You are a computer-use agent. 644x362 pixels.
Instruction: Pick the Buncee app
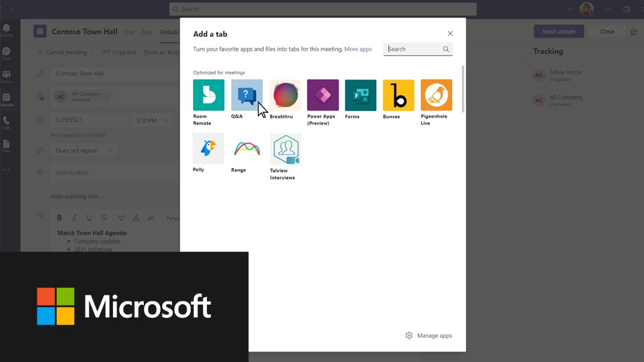pyautogui.click(x=398, y=95)
